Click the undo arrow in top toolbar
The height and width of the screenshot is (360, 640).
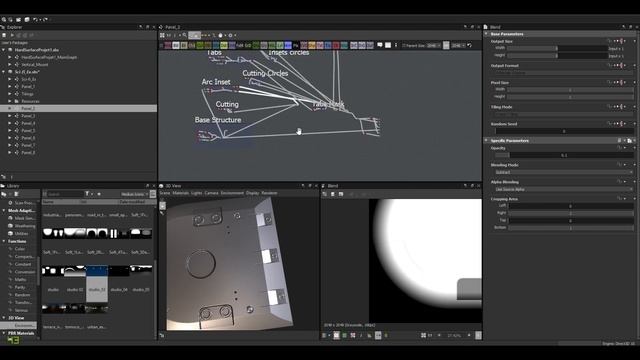(36, 19)
